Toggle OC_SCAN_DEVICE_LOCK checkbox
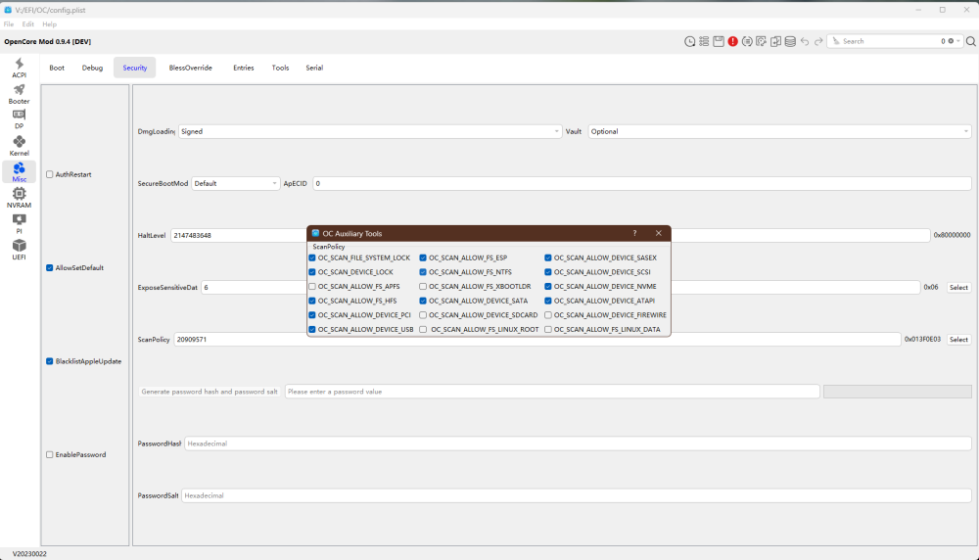 coord(312,272)
